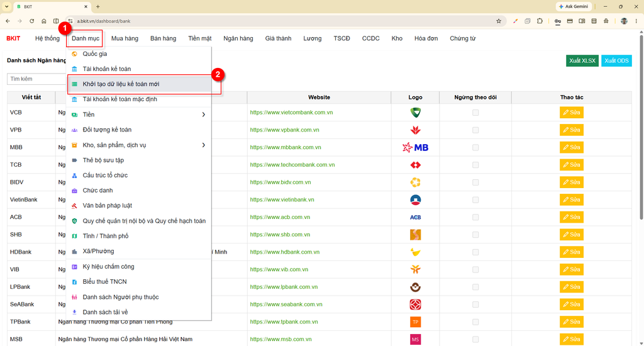Click Sửa button for VCB row
This screenshot has height=346, width=644.
[x=571, y=113]
